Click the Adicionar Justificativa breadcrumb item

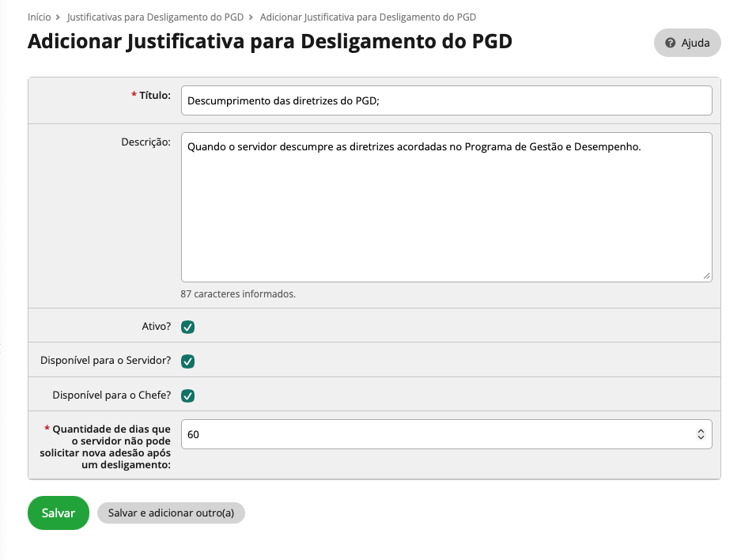pos(368,17)
